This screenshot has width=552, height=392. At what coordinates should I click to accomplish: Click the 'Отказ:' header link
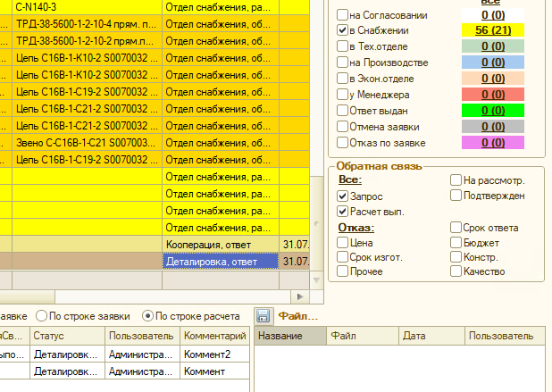coord(355,228)
